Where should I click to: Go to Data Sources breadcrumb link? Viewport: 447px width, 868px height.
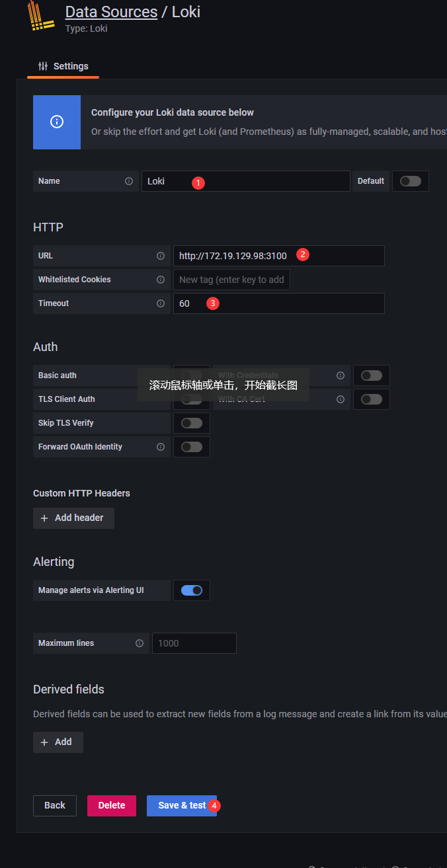click(111, 12)
